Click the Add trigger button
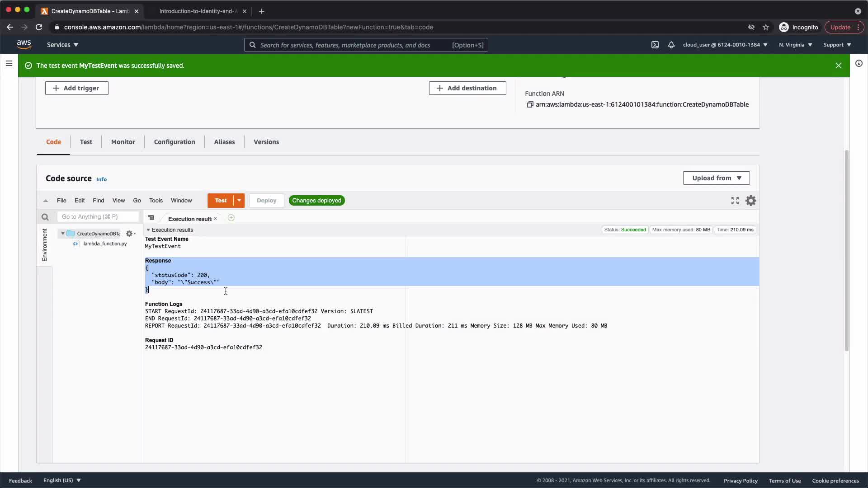868x488 pixels. coord(76,88)
